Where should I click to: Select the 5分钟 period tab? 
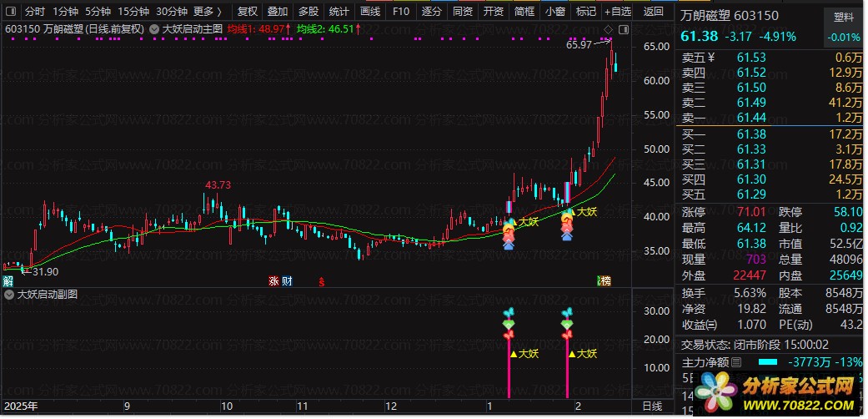pyautogui.click(x=98, y=11)
